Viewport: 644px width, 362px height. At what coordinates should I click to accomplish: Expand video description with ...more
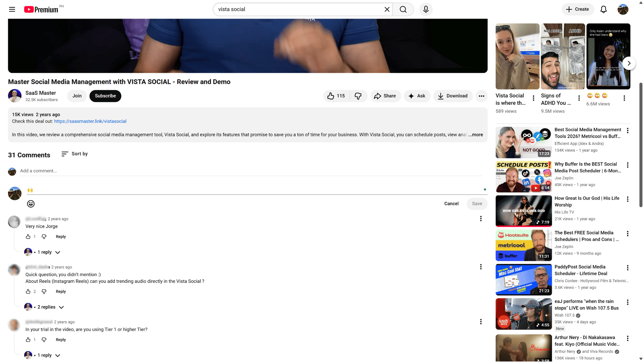pyautogui.click(x=476, y=135)
